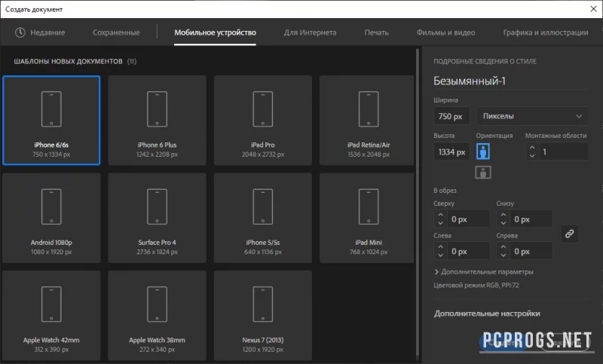Open Мобильное устройство tab
Image resolution: width=603 pixels, height=364 pixels.
click(x=215, y=32)
